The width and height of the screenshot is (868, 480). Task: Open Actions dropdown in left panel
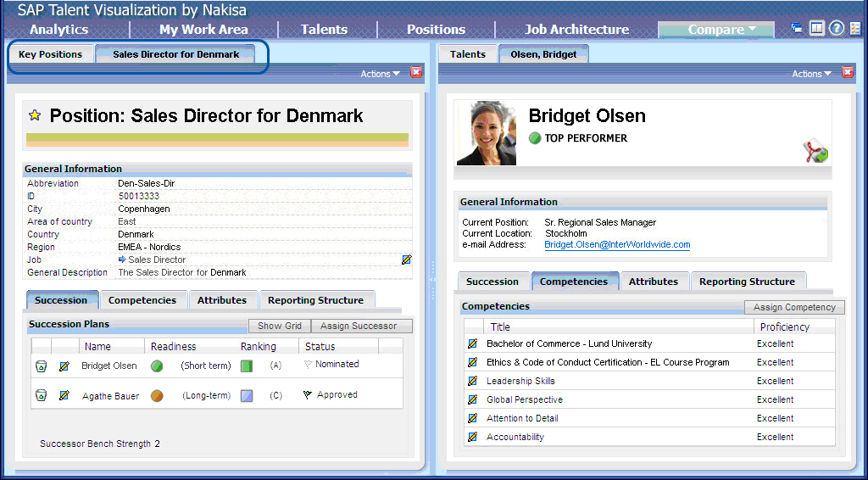380,74
